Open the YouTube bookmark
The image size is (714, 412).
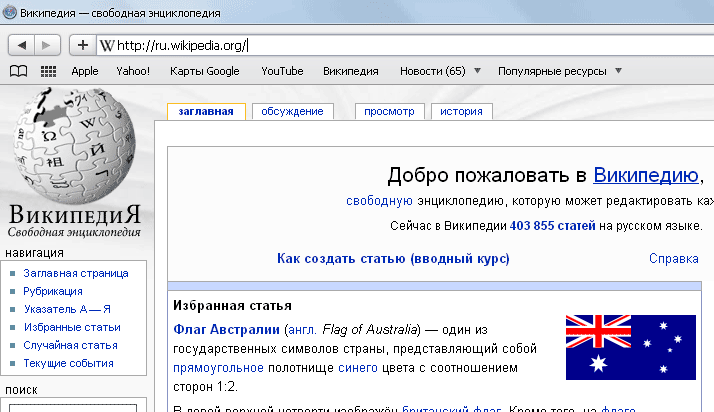282,71
